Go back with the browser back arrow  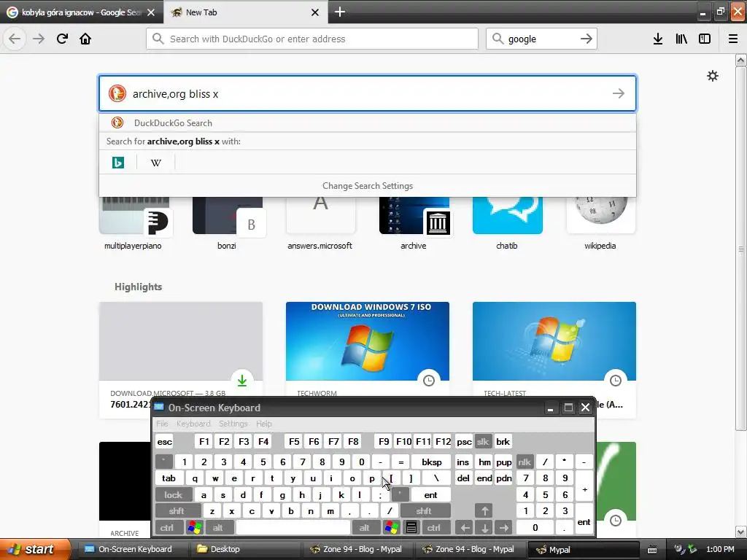pyautogui.click(x=15, y=39)
